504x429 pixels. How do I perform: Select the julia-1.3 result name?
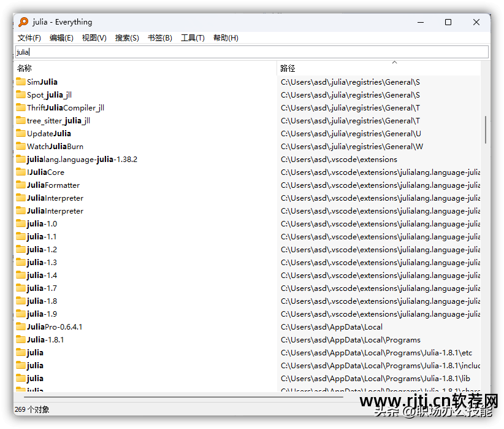[x=42, y=262]
